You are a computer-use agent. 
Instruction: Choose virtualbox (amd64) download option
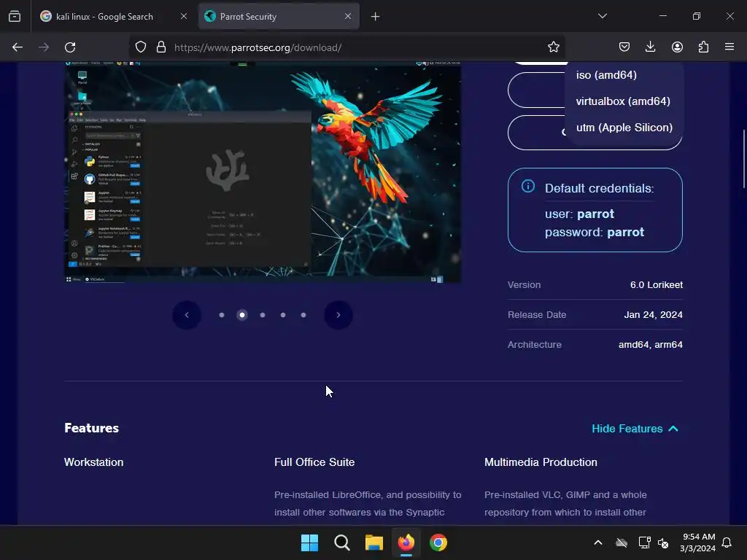tap(624, 101)
